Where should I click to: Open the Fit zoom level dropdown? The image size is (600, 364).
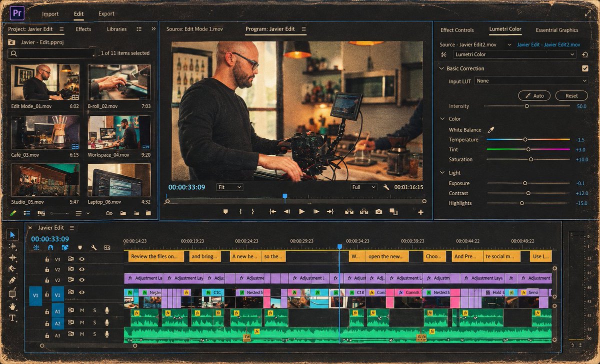pyautogui.click(x=229, y=187)
